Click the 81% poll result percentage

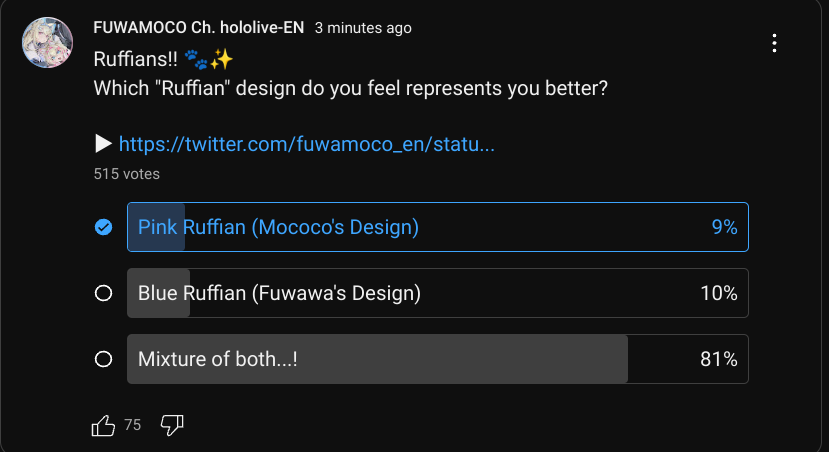pyautogui.click(x=718, y=360)
